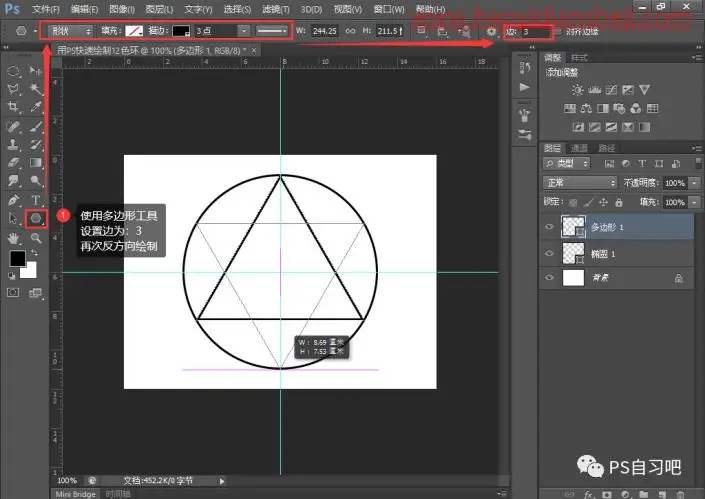Open polygon options gear icon
The width and height of the screenshot is (705, 499).
coord(491,31)
